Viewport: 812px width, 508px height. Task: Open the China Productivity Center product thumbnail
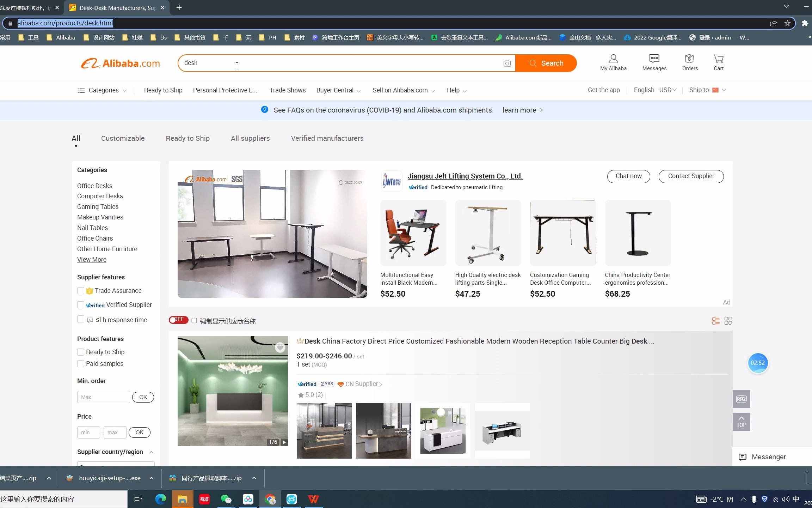[638, 233]
